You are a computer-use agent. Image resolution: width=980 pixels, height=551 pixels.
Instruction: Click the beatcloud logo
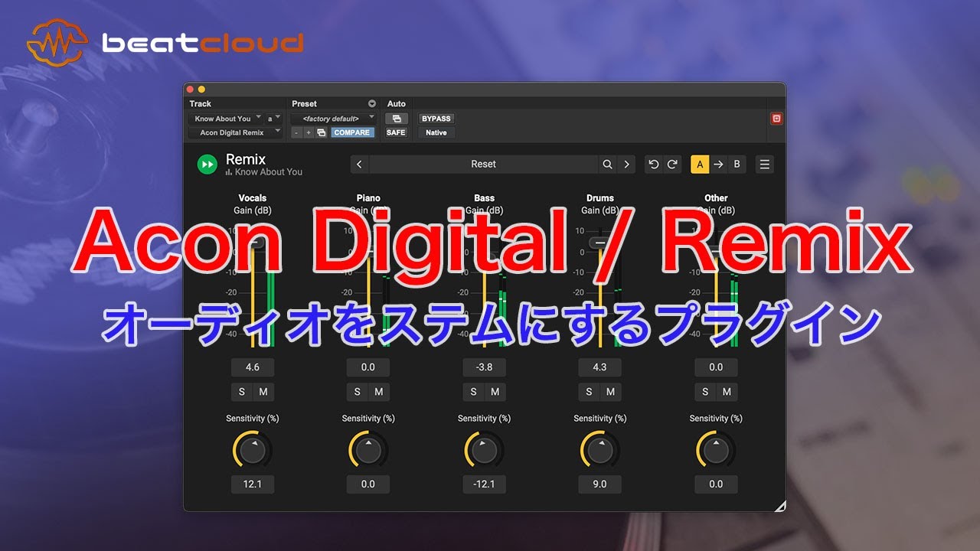point(165,42)
